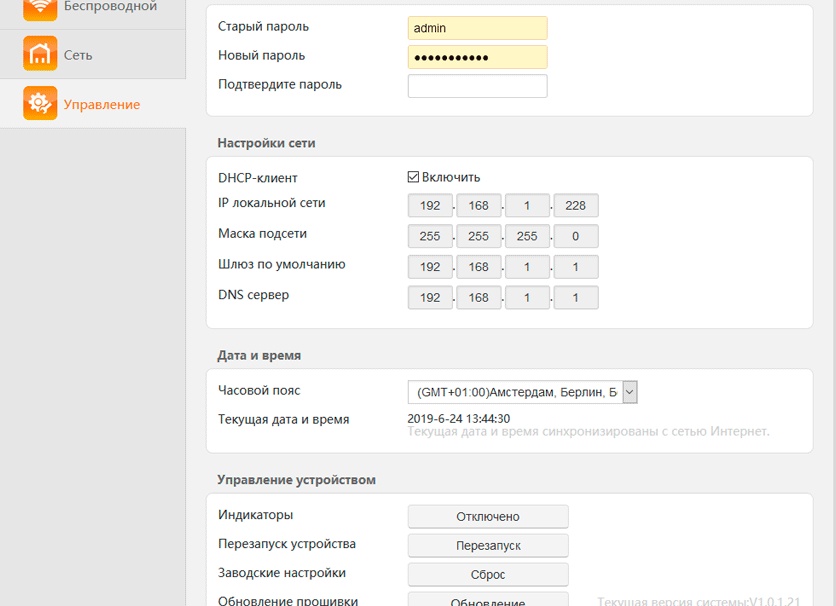836x606 pixels.
Task: Select the last octet 228 of local IP
Action: tap(576, 206)
